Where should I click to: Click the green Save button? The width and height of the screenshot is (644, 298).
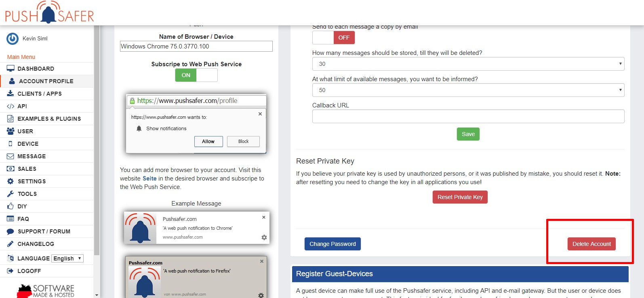(468, 134)
